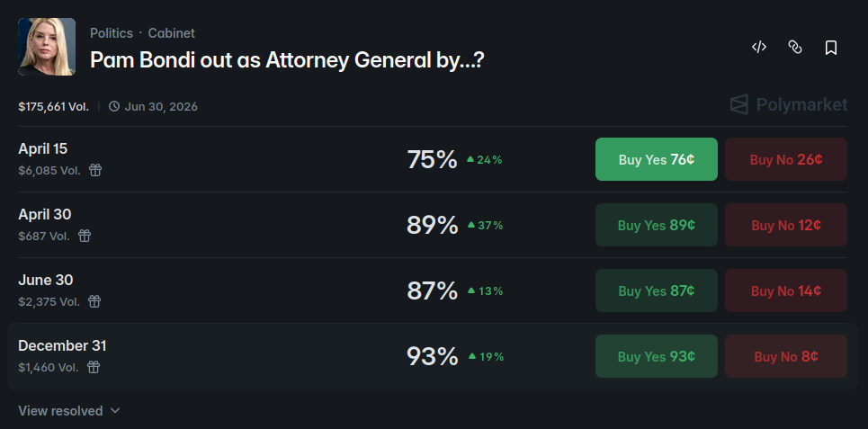Click the Polymarket logo
This screenshot has width=868, height=429.
[x=788, y=105]
